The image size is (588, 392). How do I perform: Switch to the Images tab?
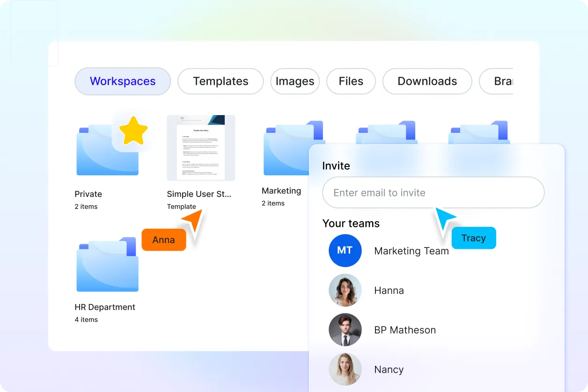click(295, 81)
